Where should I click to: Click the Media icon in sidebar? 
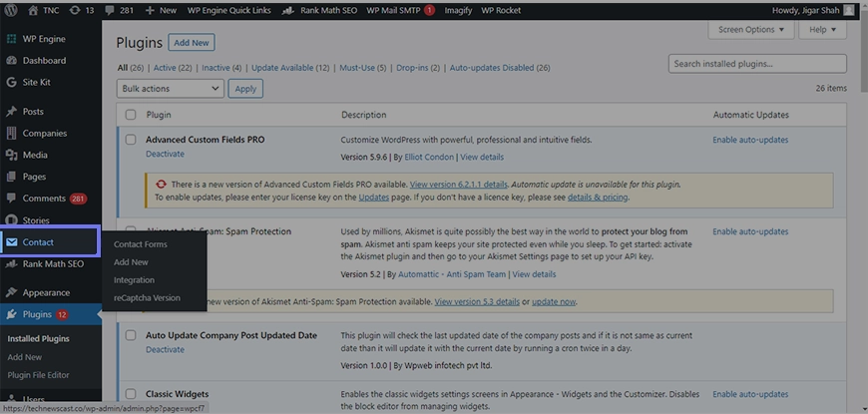tap(11, 155)
